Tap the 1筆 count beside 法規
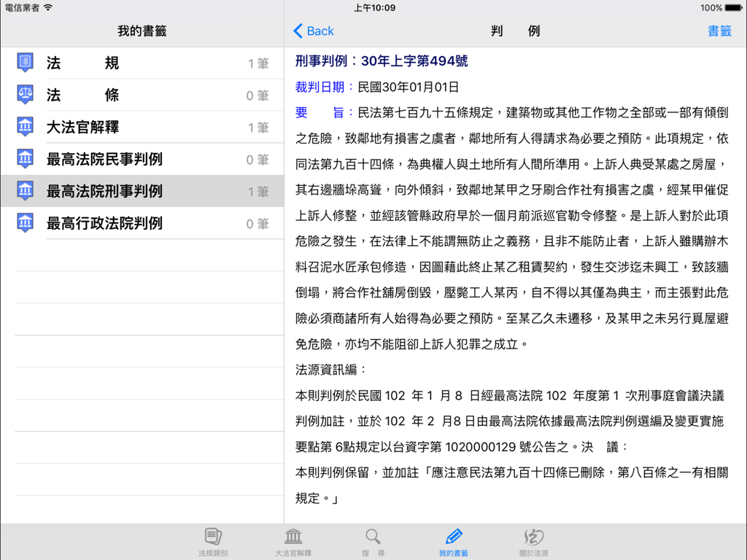The height and width of the screenshot is (560, 747). click(259, 63)
